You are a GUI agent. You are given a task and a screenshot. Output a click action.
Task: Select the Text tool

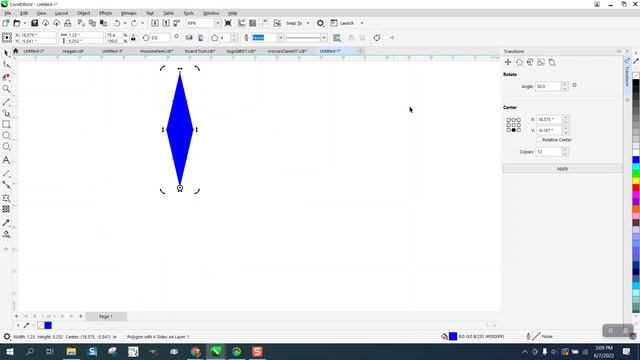tap(6, 160)
